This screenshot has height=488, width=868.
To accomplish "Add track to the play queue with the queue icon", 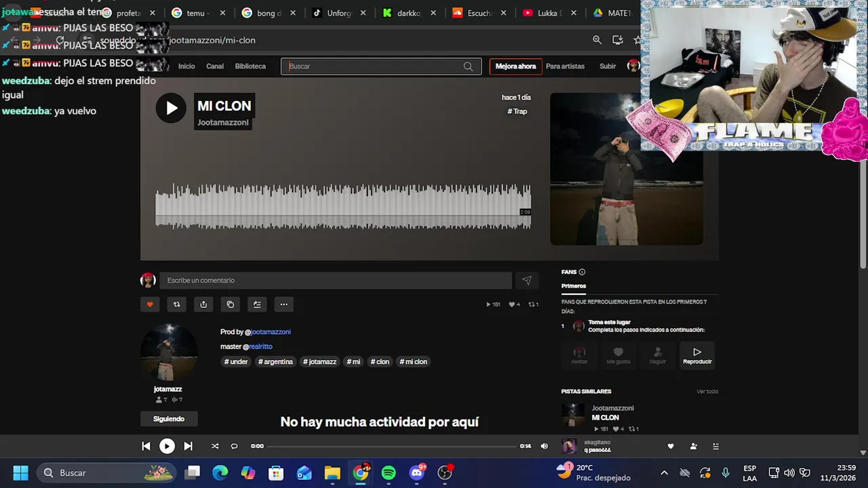I will pos(257,304).
